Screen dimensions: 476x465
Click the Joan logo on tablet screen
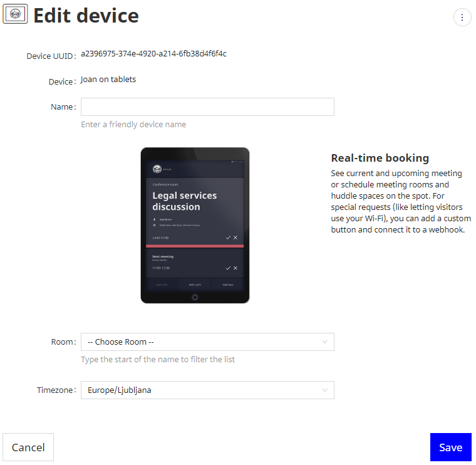point(157,169)
